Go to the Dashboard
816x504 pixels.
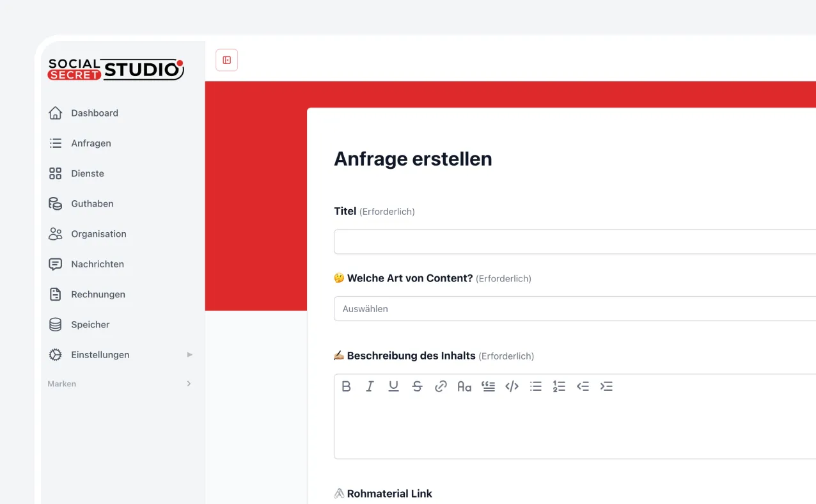tap(95, 113)
